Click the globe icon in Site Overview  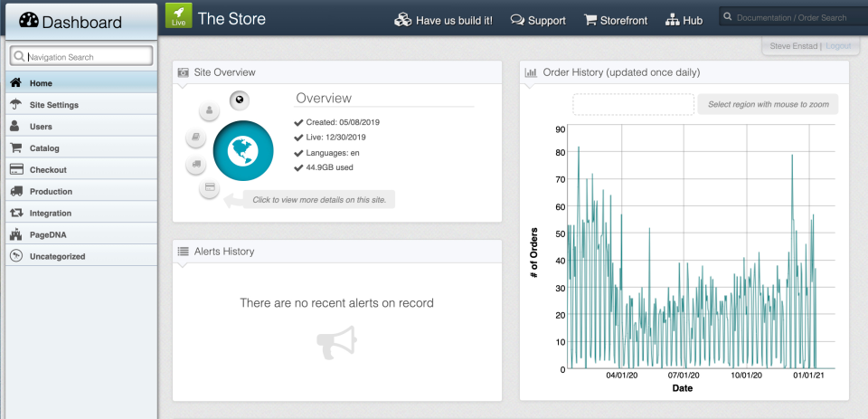243,150
